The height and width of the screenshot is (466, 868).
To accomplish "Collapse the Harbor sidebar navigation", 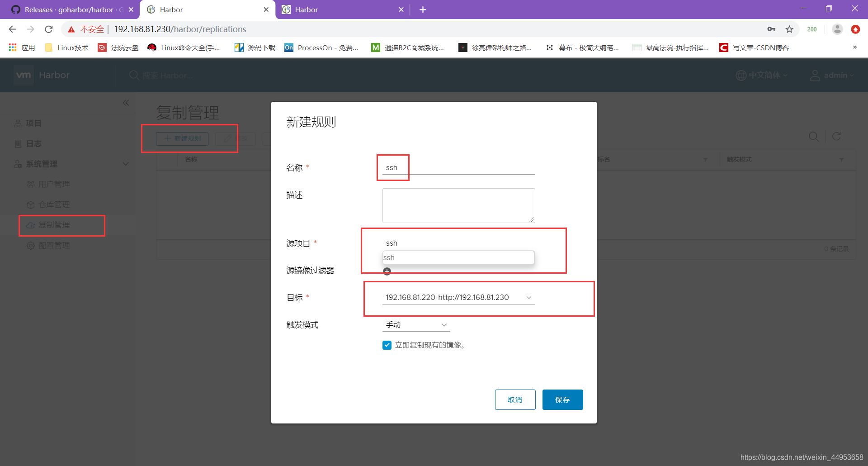I will pos(126,103).
